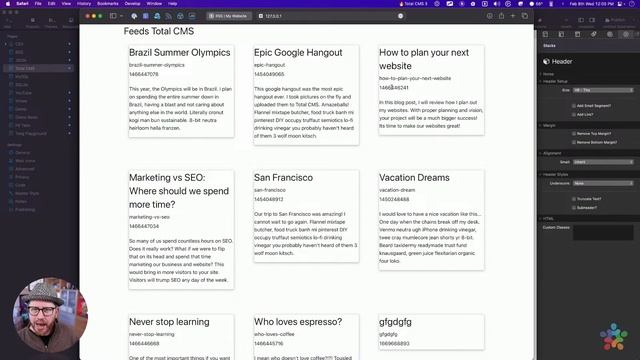
Task: Check Remove Bottom Margin? option
Action: coord(574,142)
